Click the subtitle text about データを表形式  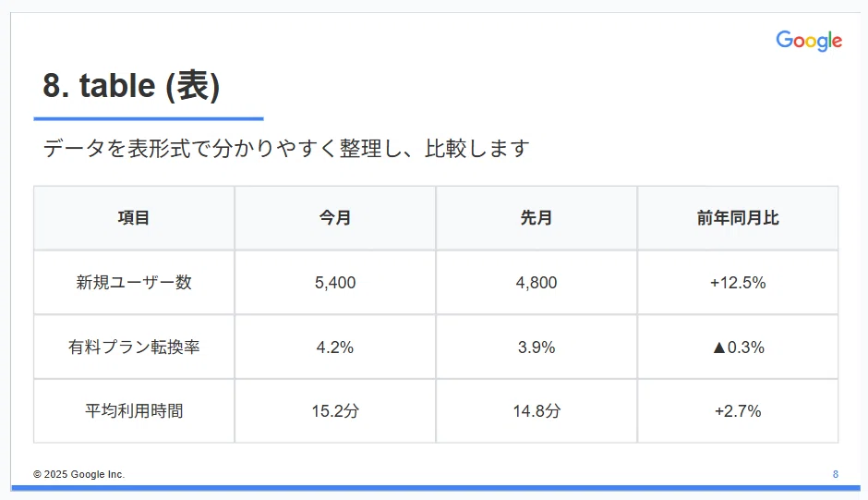coord(286,149)
